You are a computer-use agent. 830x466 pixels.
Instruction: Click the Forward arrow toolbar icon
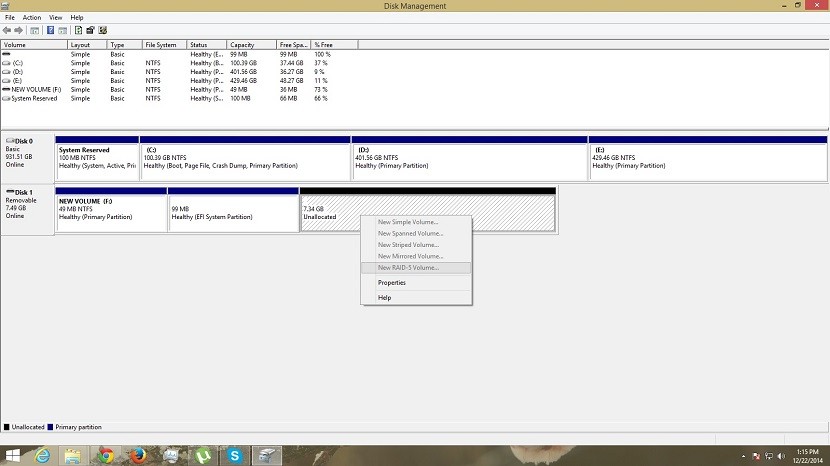[19, 30]
